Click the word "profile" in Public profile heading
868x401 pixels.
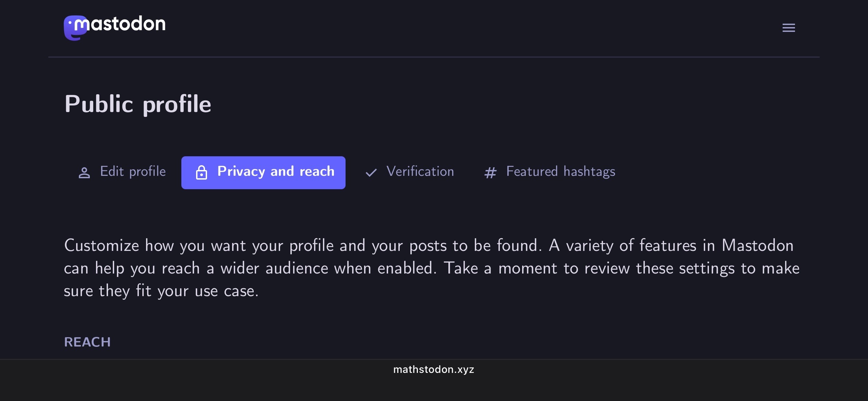coord(177,104)
